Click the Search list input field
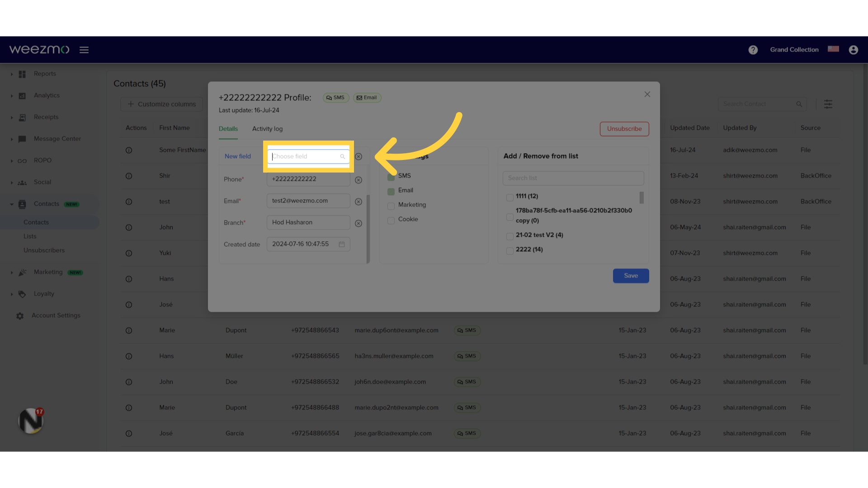The image size is (868, 488). 573,178
